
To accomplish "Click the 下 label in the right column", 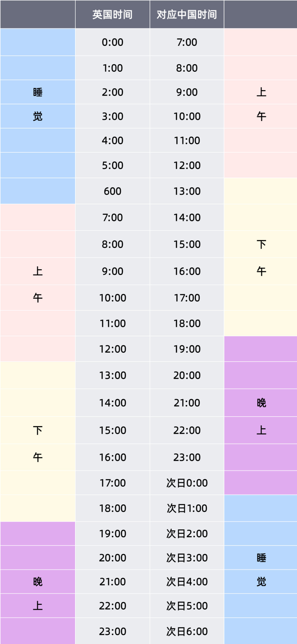I will pyautogui.click(x=261, y=244).
